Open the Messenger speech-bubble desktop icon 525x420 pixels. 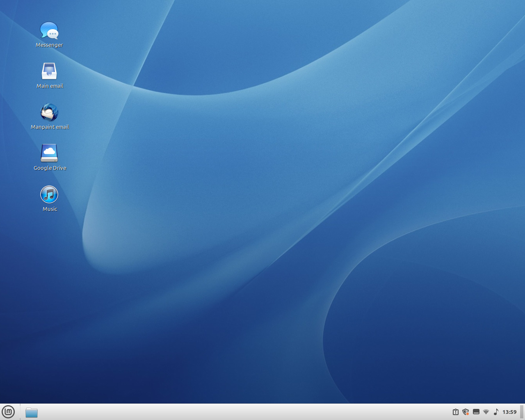[x=49, y=31]
